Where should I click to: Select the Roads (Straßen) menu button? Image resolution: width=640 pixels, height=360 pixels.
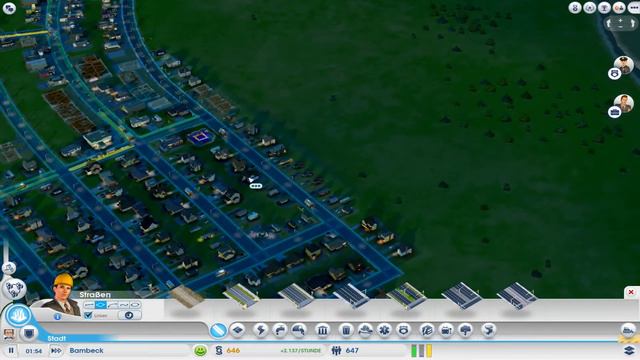(x=218, y=330)
